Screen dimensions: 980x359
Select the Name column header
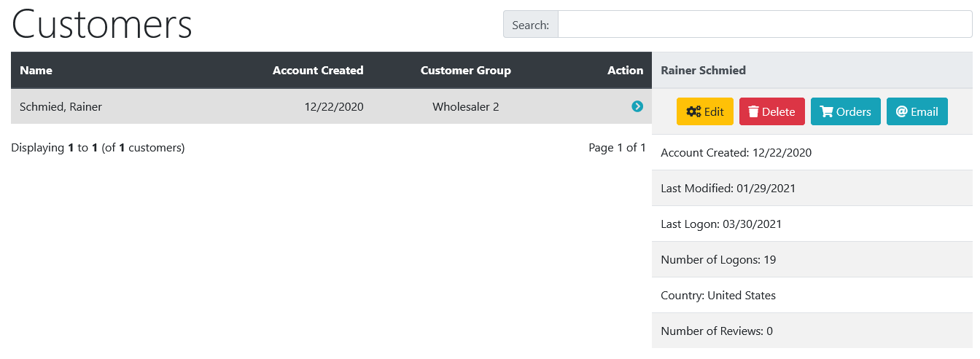click(36, 71)
